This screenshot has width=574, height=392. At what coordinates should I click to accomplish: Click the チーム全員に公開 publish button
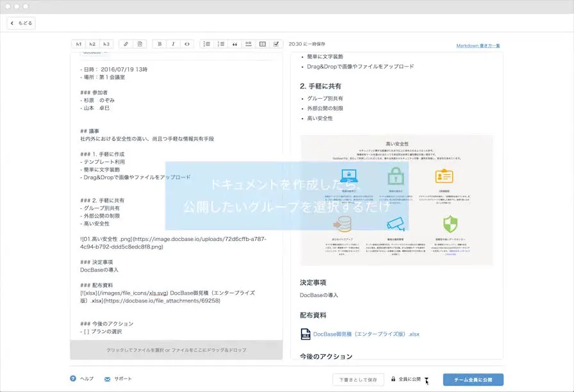(x=473, y=379)
